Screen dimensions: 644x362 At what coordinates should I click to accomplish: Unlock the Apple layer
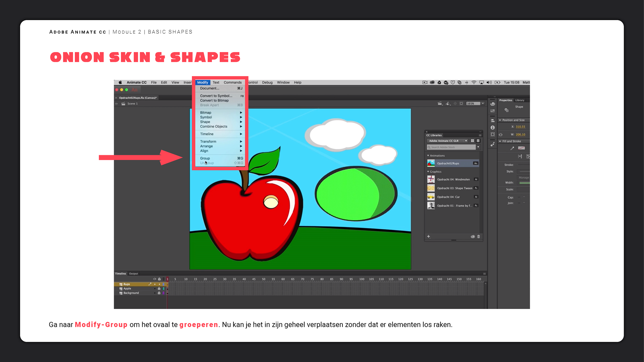tap(159, 289)
